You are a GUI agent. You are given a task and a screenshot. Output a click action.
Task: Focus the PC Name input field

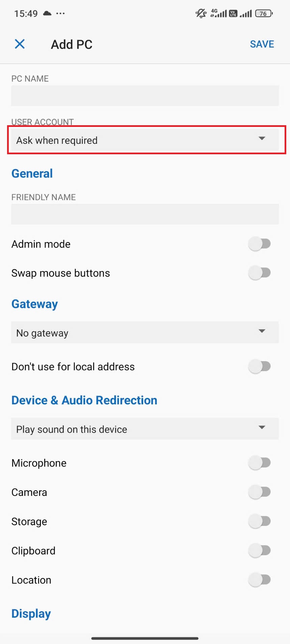145,96
